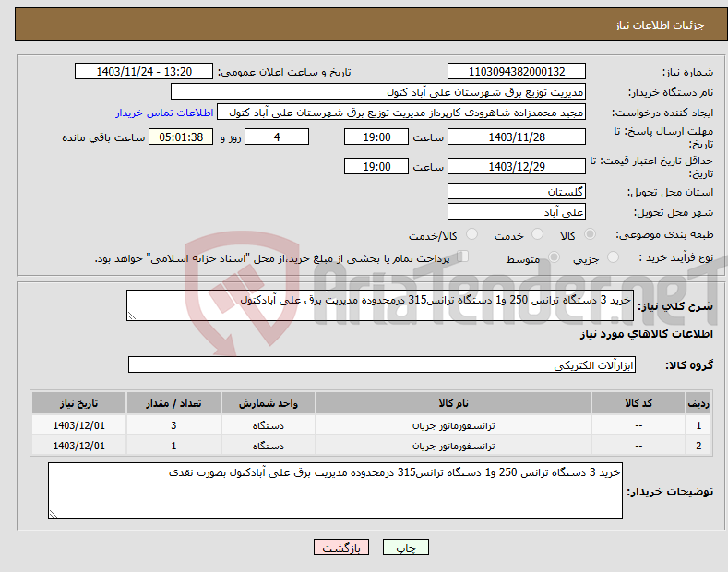This screenshot has width=728, height=572.
Task: Click the need number field 1103094382000132
Action: point(517,72)
